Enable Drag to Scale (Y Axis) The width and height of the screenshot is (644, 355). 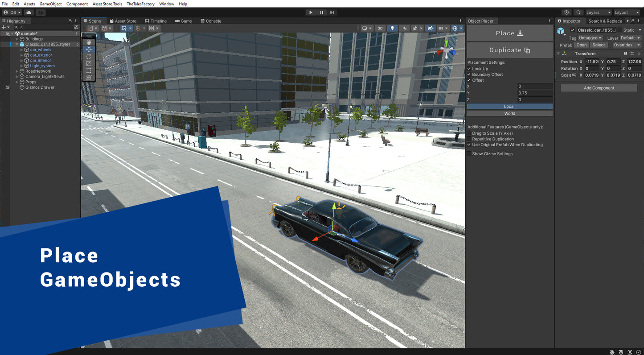[x=469, y=133]
